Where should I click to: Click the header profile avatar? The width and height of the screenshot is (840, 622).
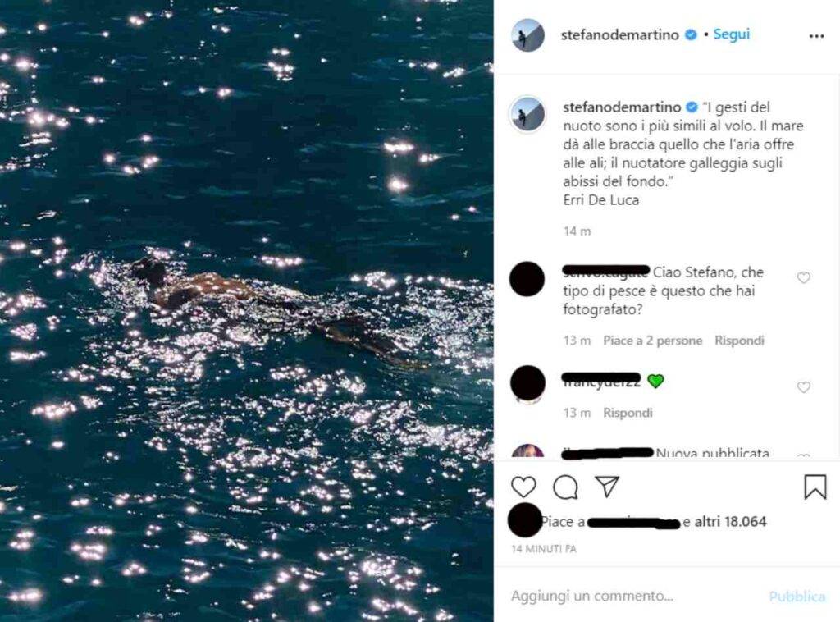(527, 35)
